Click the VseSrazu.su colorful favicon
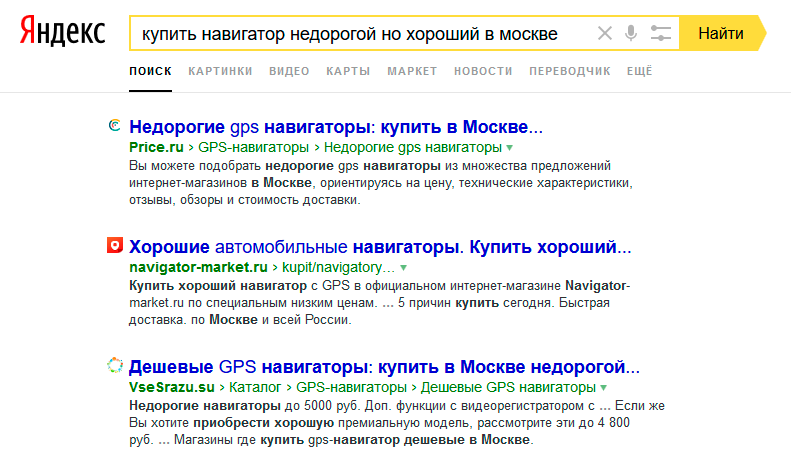Viewport: 791px width, 471px height. coord(115,365)
